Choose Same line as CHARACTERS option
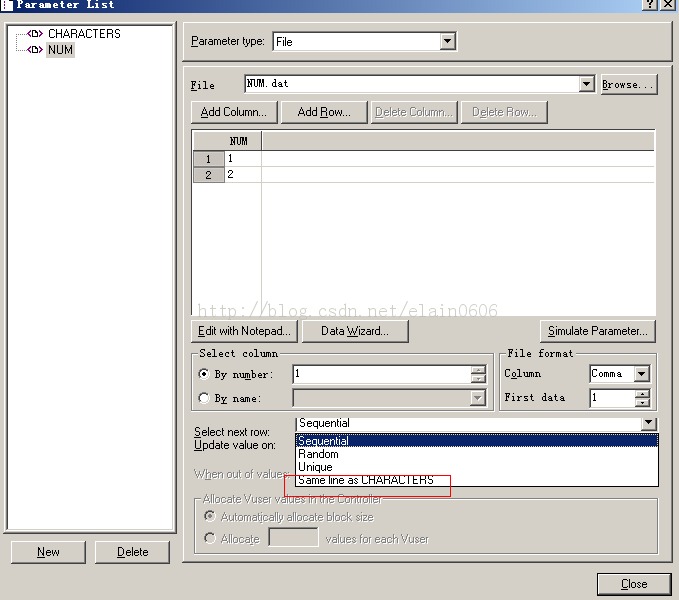This screenshot has width=679, height=600. pyautogui.click(x=366, y=480)
